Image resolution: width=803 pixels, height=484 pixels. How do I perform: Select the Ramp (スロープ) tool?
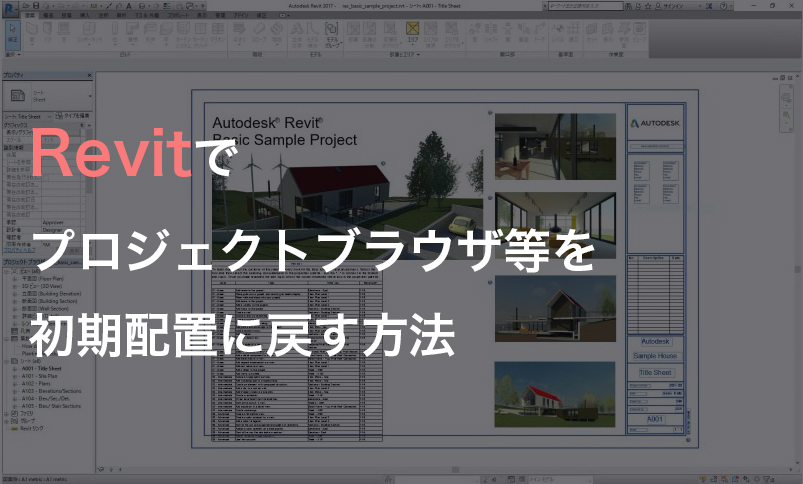coord(259,33)
